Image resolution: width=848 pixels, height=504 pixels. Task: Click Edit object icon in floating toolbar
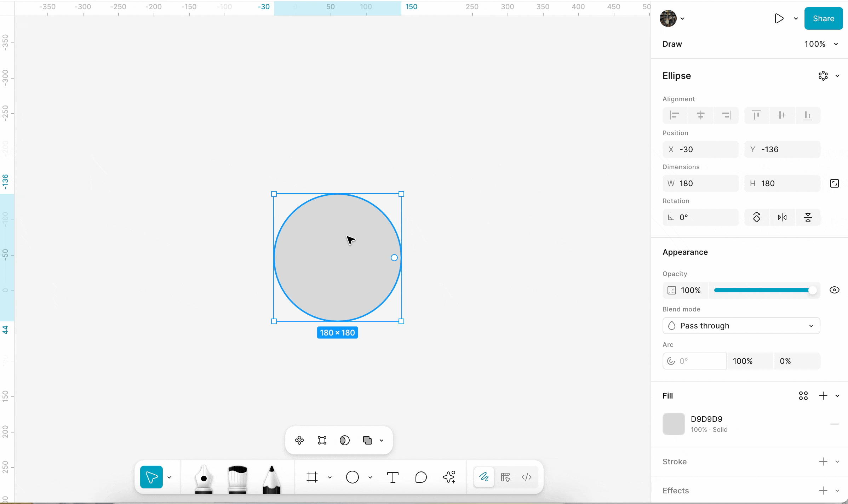pos(322,440)
